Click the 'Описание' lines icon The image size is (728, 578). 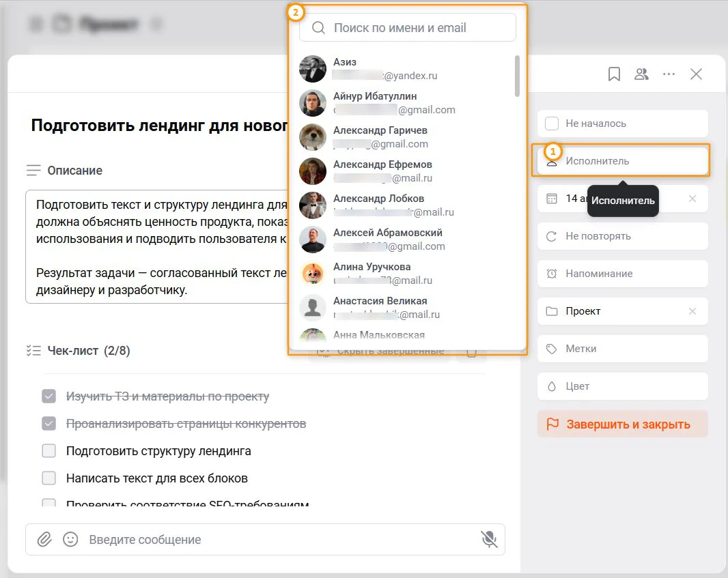point(33,171)
